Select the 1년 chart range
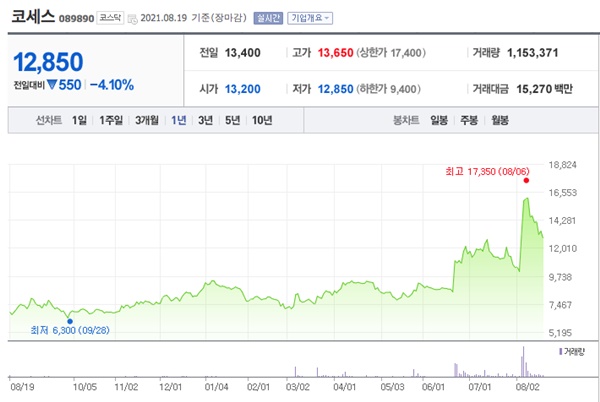 click(x=178, y=120)
